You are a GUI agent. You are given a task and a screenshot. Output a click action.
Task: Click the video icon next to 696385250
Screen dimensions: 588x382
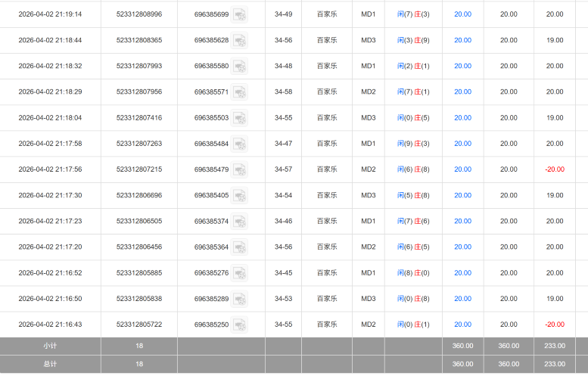(x=239, y=325)
